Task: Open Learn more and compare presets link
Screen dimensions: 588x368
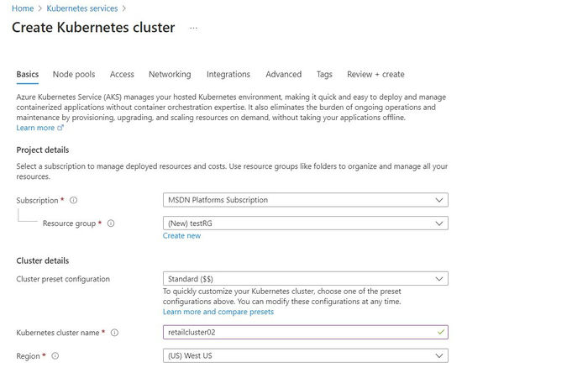Action: click(218, 312)
